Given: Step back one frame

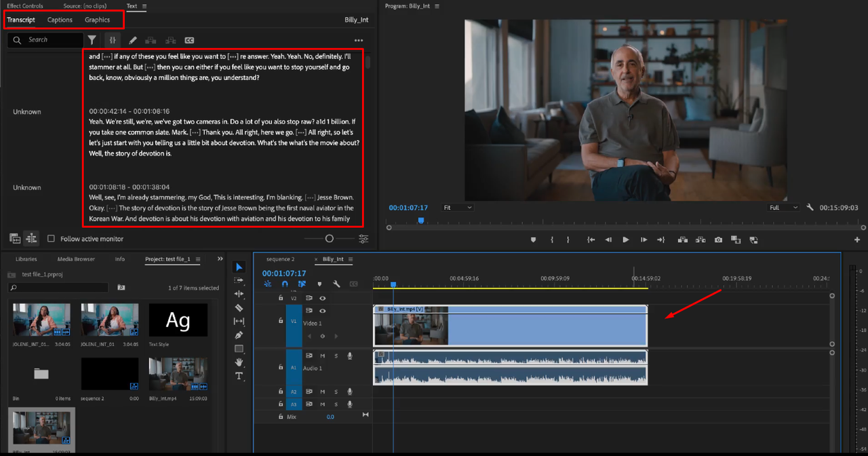Looking at the screenshot, I should (x=608, y=240).
